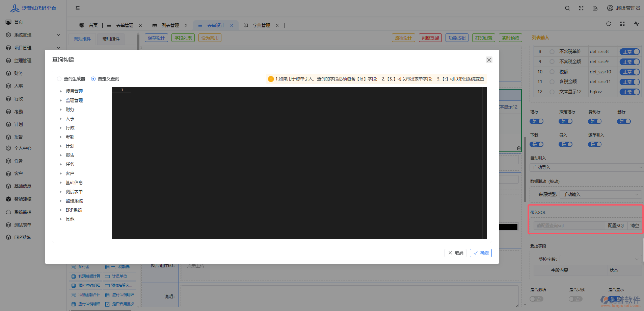The image size is (644, 311).
Task: Select the 查询生成器 radio option
Action: point(59,79)
